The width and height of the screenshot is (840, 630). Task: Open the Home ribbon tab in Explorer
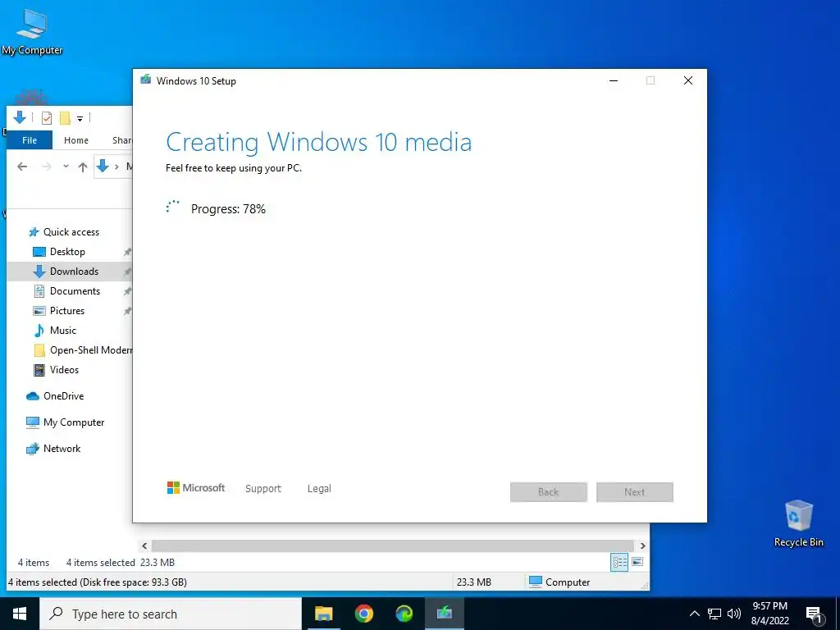76,140
